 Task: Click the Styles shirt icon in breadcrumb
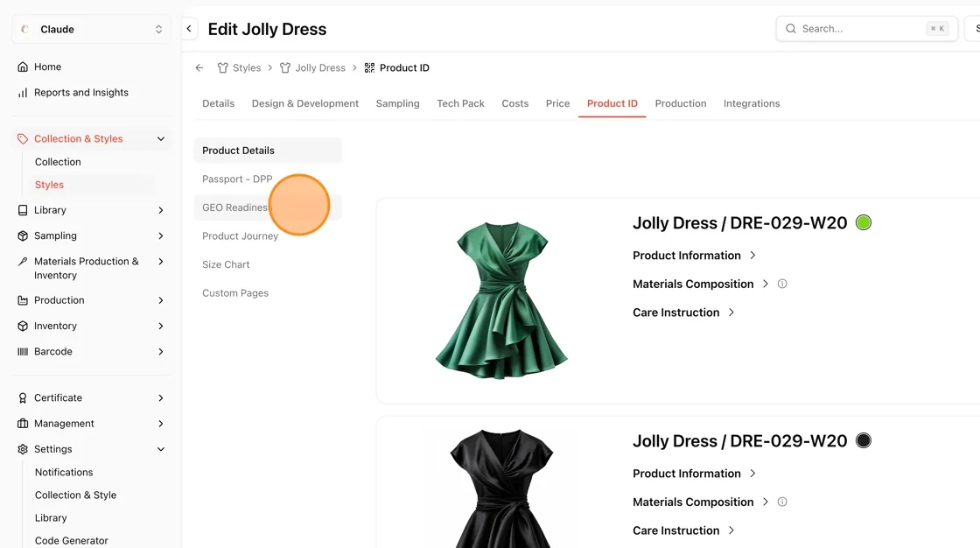(x=222, y=67)
